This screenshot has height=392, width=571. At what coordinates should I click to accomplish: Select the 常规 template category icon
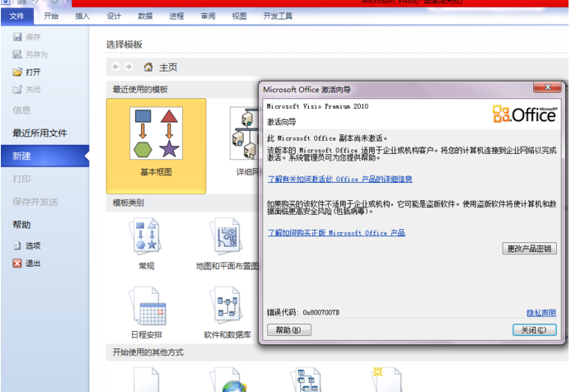coord(146,238)
